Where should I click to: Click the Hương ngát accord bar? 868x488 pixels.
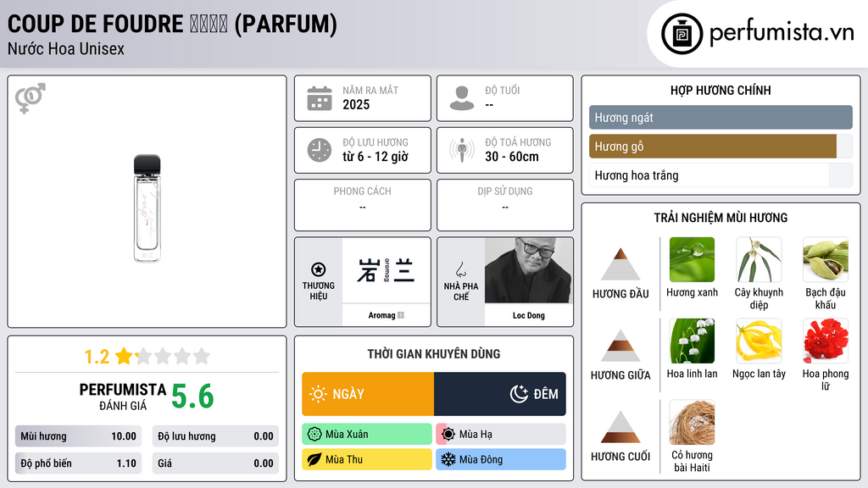[721, 117]
